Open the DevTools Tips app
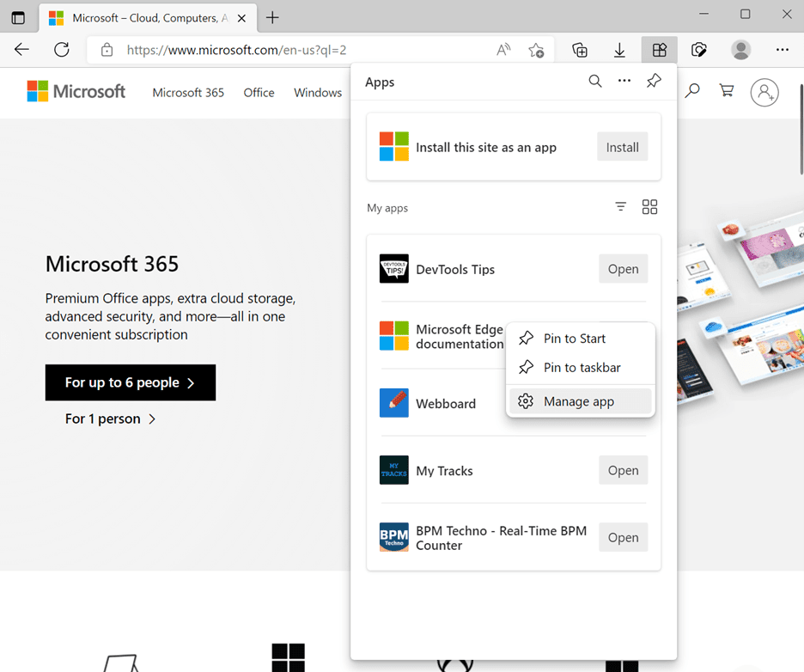 [623, 269]
